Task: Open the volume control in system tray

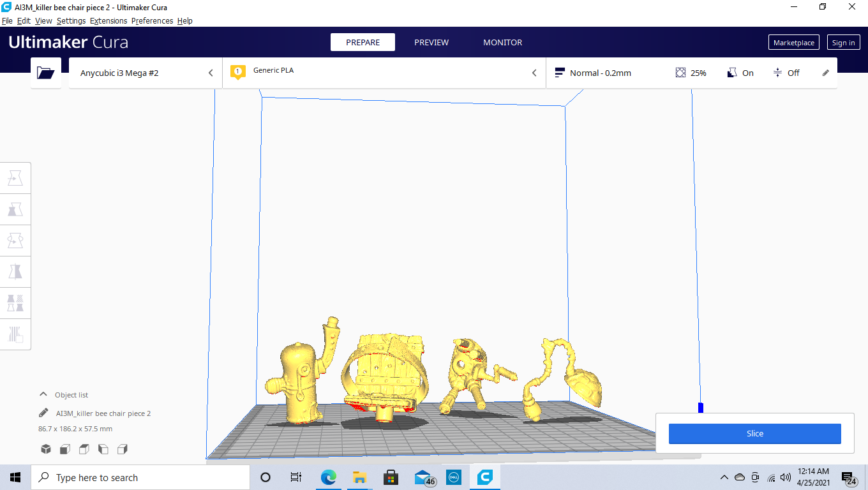Action: (786, 477)
